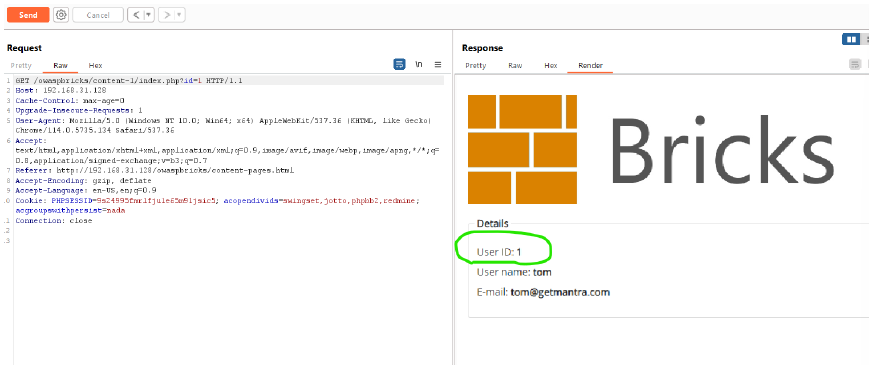
Task: Click the User-Agent header line
Action: 223,120
